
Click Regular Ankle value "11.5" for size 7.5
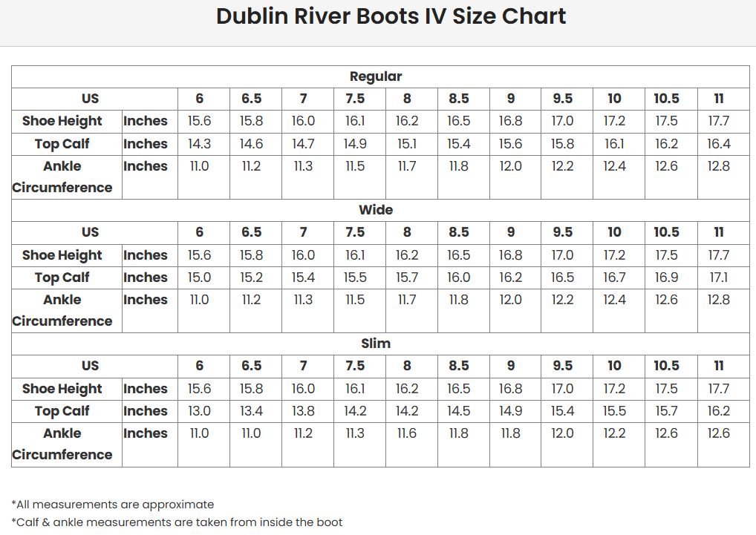click(x=355, y=166)
